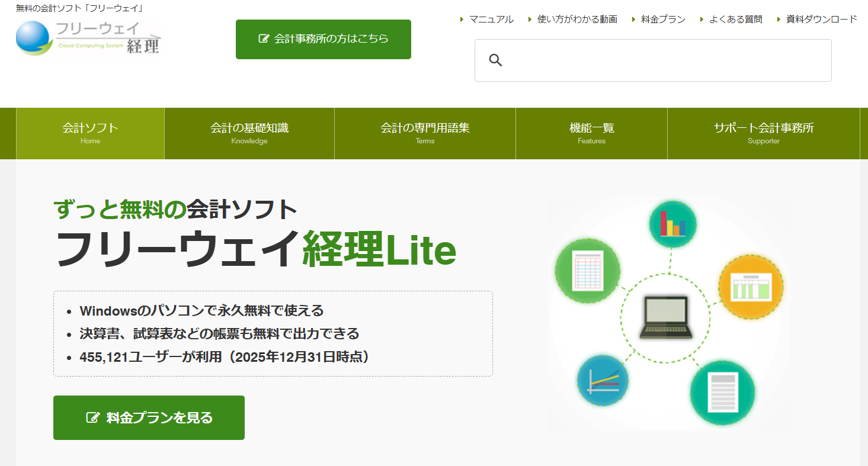Click the laptop icon in center
This screenshot has height=466, width=868.
coord(665,318)
